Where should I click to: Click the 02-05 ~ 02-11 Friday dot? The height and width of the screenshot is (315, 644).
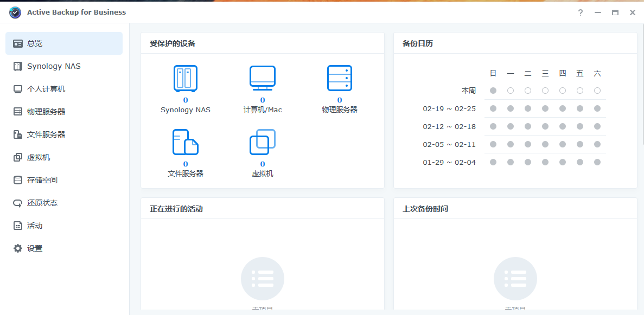pyautogui.click(x=580, y=144)
